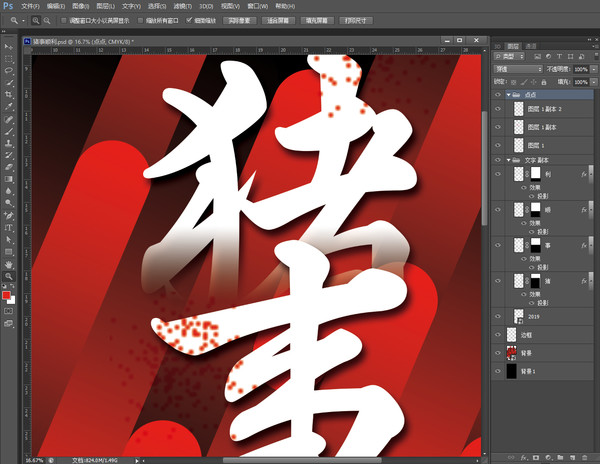Click the 利 layer mask thumbnail
Image resolution: width=600 pixels, height=464 pixels.
tap(535, 174)
